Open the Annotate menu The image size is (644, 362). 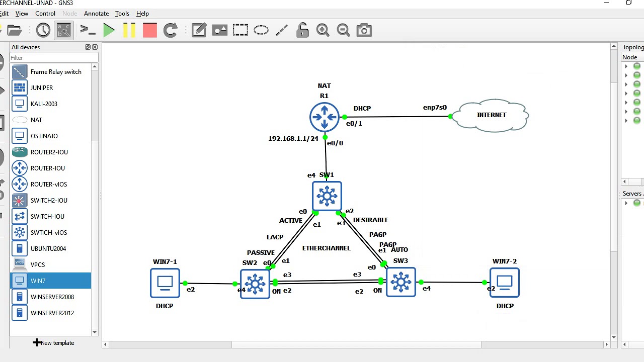point(96,14)
